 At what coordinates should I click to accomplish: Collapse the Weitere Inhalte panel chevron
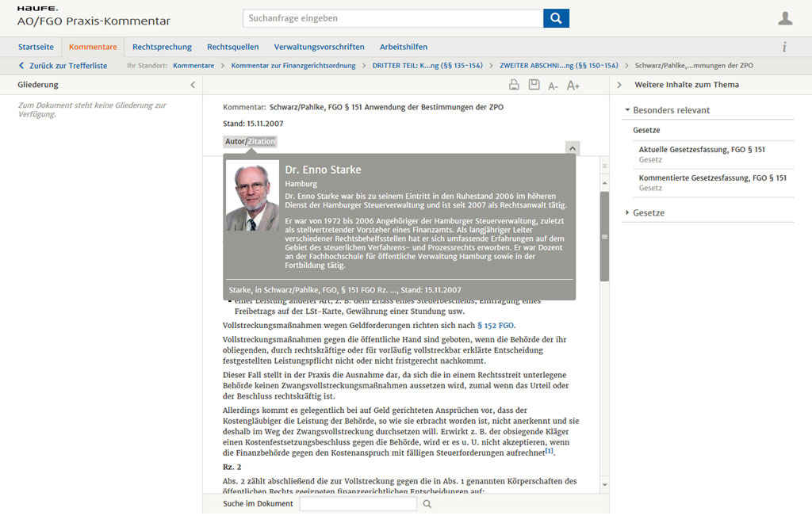(619, 85)
